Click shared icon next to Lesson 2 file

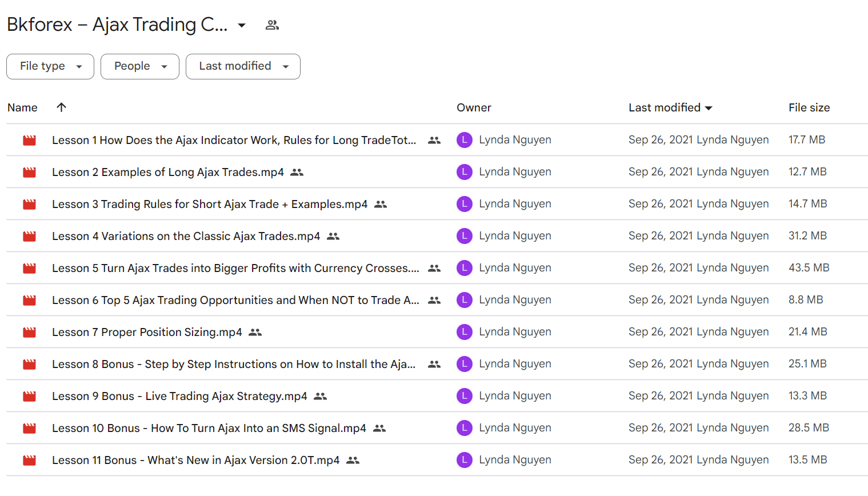click(297, 172)
